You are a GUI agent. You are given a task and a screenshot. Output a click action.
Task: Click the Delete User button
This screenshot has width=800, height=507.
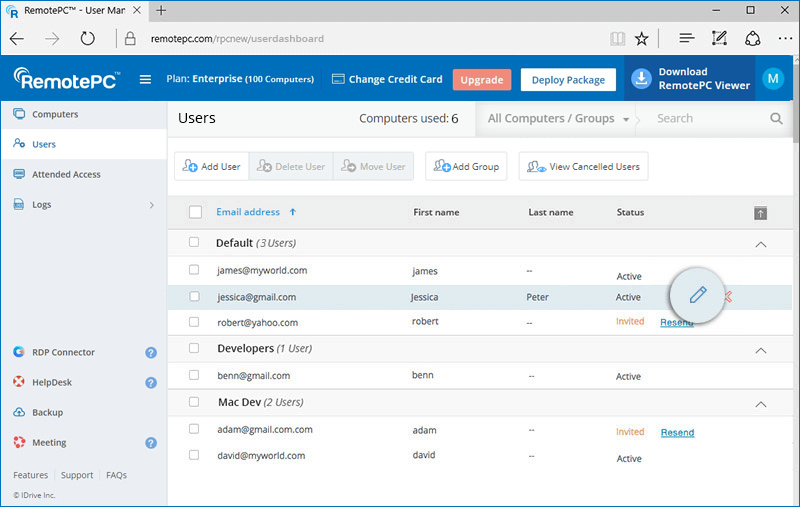tap(291, 166)
